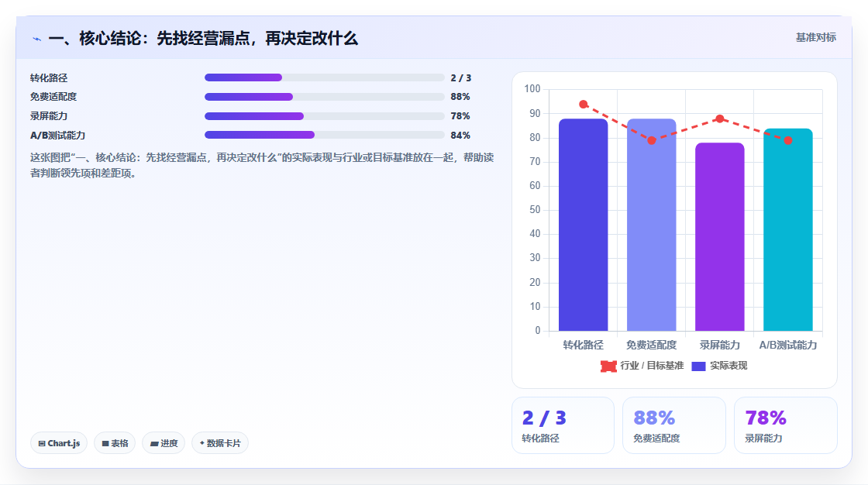Click the 78% value beside progress bar
Screen dimensions: 868x485
[x=460, y=116]
